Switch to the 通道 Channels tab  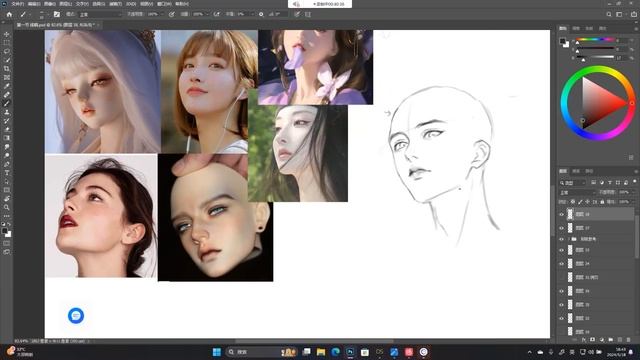tap(576, 171)
